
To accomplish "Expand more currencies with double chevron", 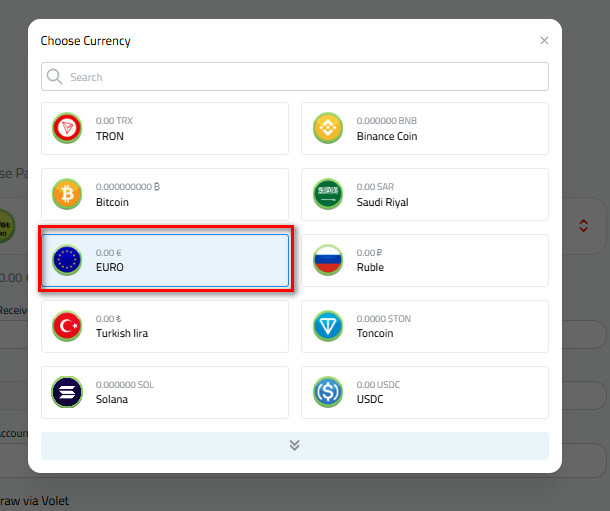I will [x=295, y=446].
